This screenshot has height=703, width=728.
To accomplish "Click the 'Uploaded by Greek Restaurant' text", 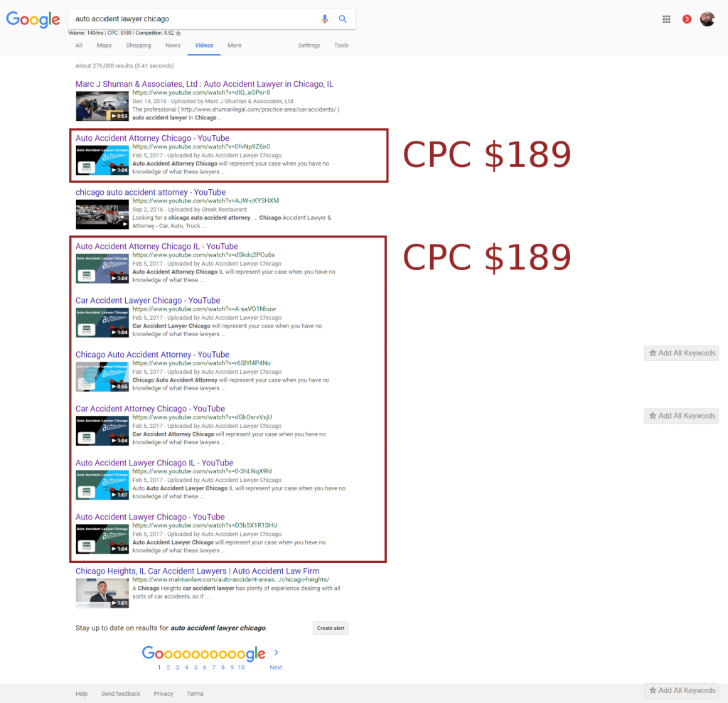I will [207, 210].
